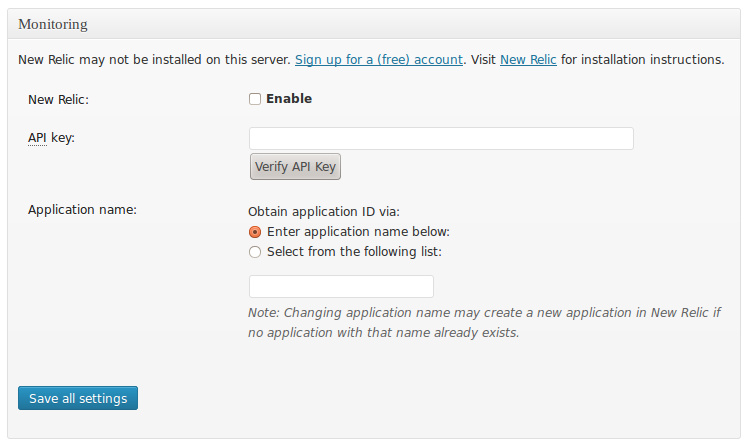Follow the New Relic installation instructions link
745x441 pixels.
[x=528, y=60]
